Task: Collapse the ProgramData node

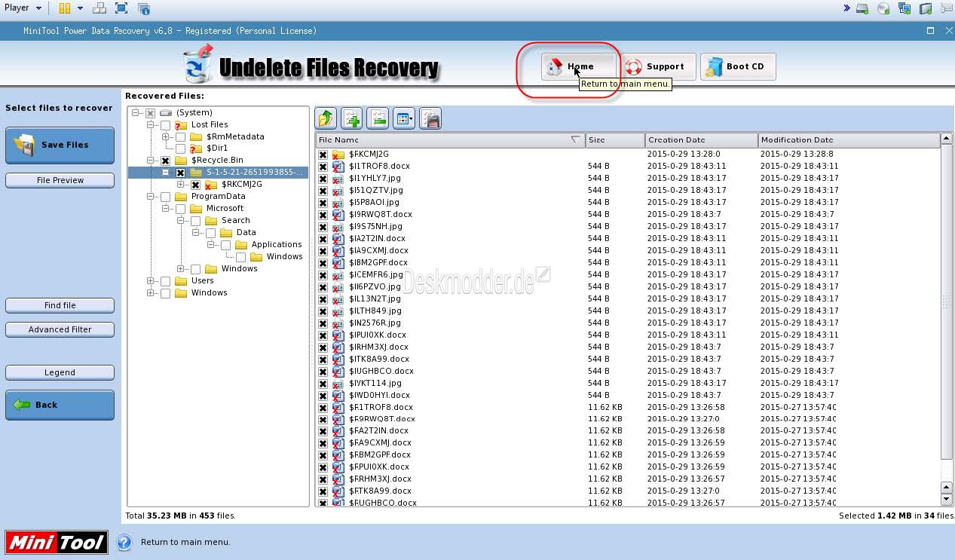Action: pyautogui.click(x=151, y=197)
